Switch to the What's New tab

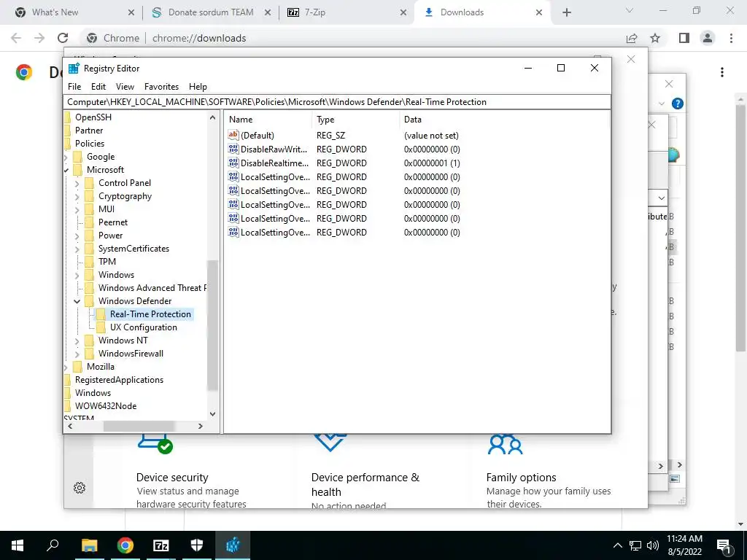74,12
